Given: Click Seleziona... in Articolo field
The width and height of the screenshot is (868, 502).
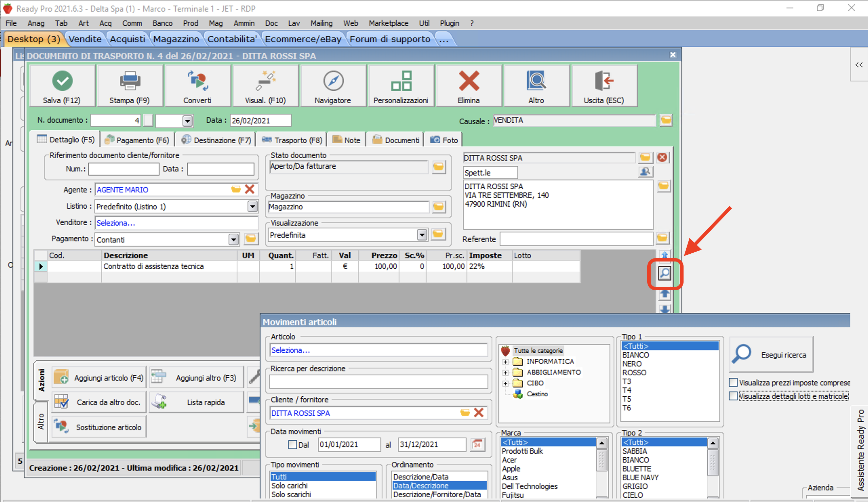Looking at the screenshot, I should [x=291, y=350].
